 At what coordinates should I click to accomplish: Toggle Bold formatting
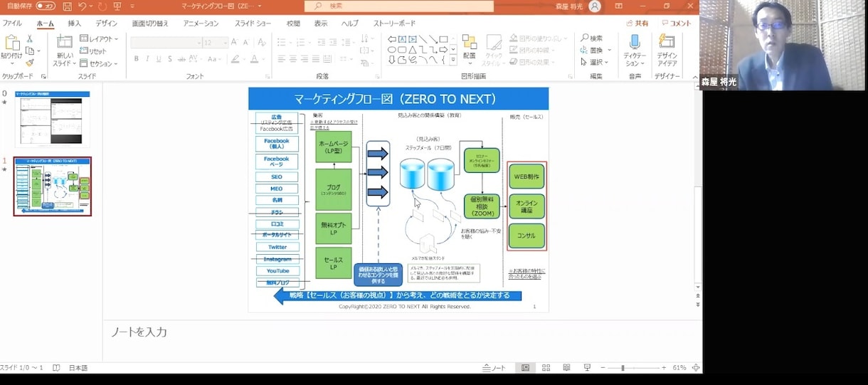(x=136, y=59)
